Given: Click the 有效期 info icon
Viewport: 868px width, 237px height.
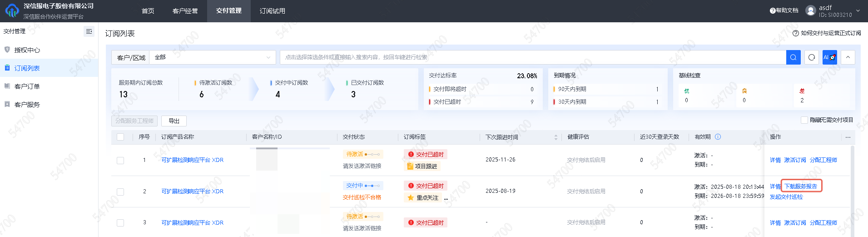Looking at the screenshot, I should (x=718, y=137).
